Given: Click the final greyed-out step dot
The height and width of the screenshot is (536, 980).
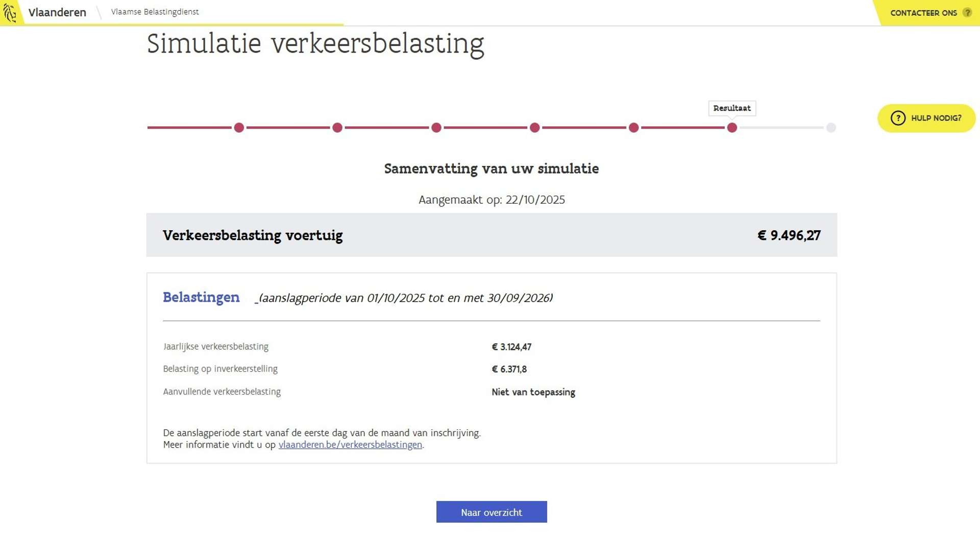Looking at the screenshot, I should pos(831,128).
